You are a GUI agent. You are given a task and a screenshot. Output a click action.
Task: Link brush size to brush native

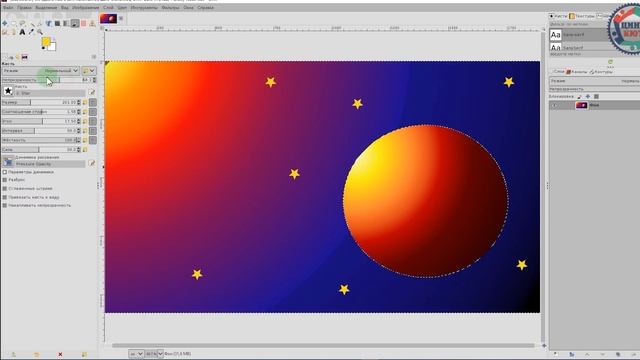[x=93, y=102]
